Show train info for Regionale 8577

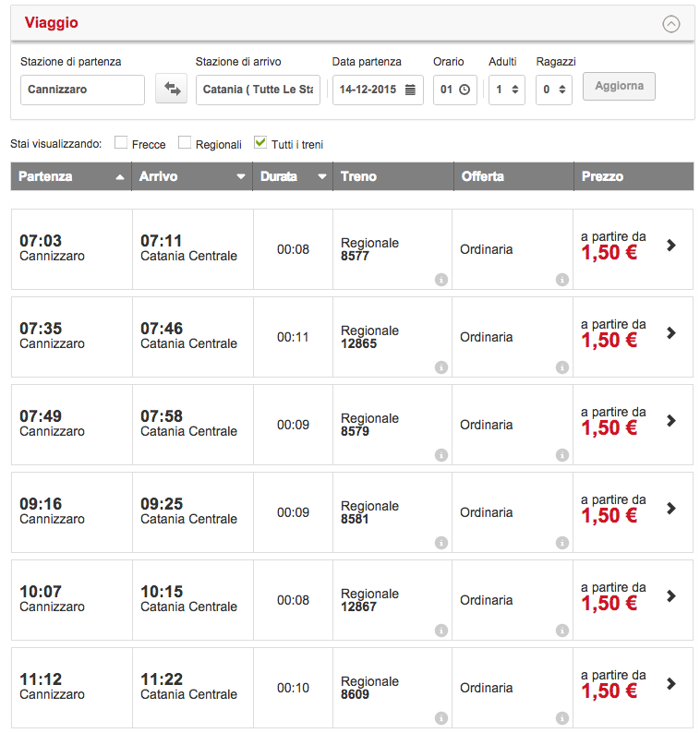tap(441, 280)
